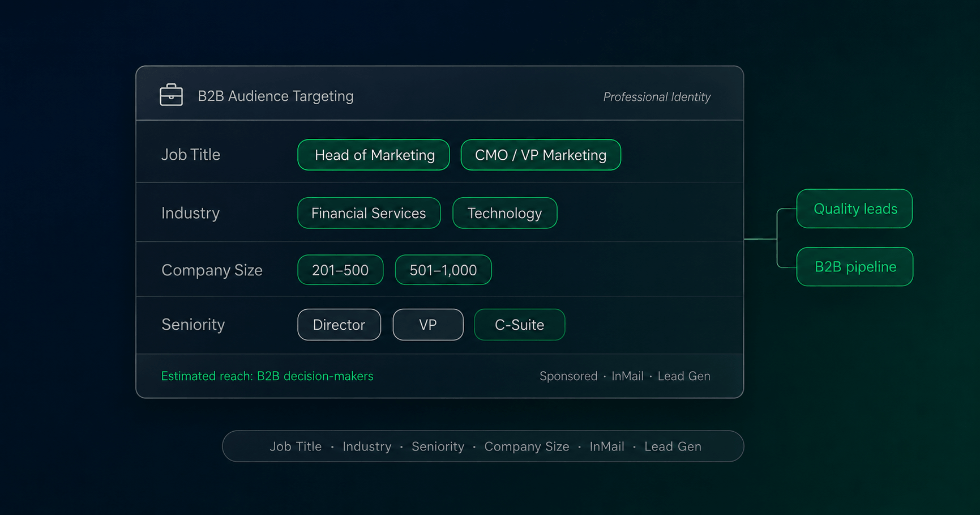
Task: Click InMail in the bottom pill bar
Action: pos(607,446)
